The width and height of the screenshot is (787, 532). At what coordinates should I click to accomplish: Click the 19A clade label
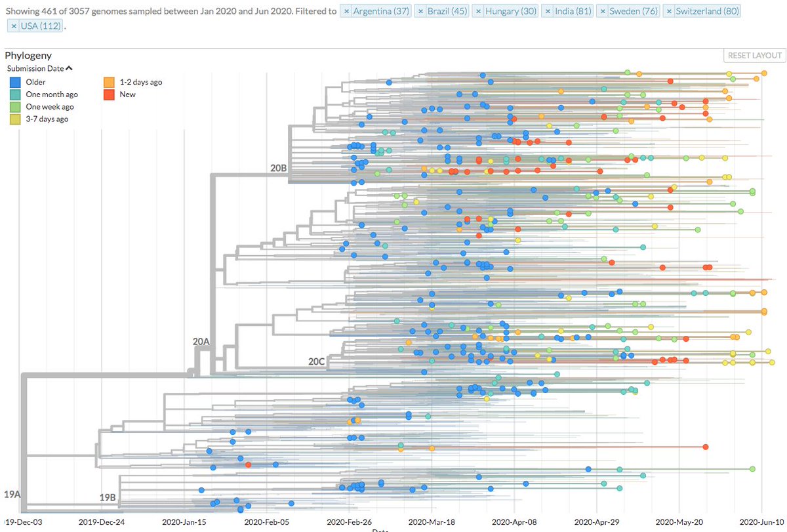[12, 494]
